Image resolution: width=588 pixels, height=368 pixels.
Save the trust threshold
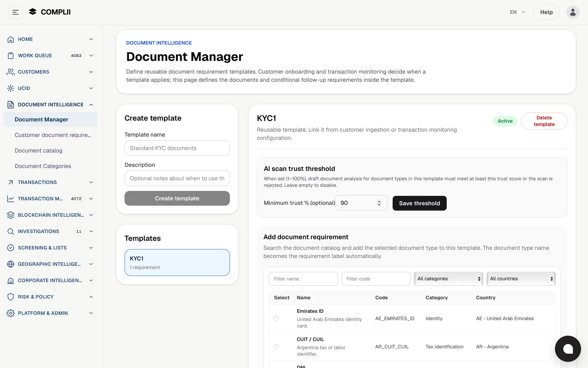[x=420, y=203]
